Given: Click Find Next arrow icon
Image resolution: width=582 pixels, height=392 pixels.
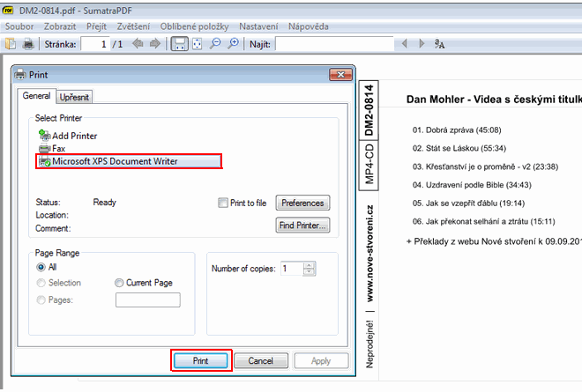Looking at the screenshot, I should pos(422,44).
